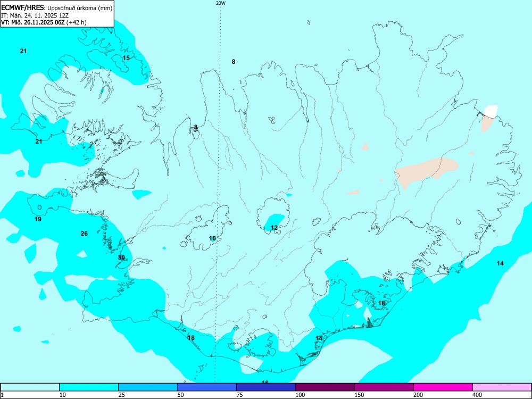This screenshot has height=399, width=532.
Task: Click the '26' precipitation value on the map
Action: (84, 234)
